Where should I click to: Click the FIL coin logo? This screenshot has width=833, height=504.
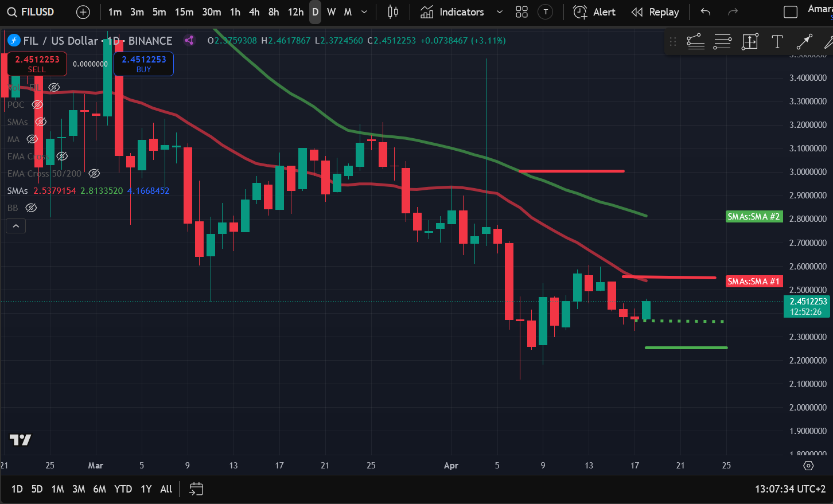(14, 40)
